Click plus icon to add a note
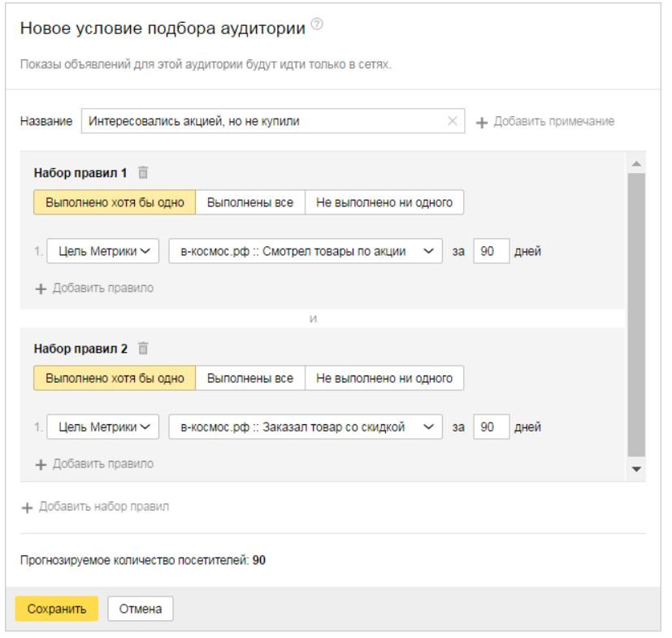This screenshot has width=672, height=638. click(x=482, y=122)
